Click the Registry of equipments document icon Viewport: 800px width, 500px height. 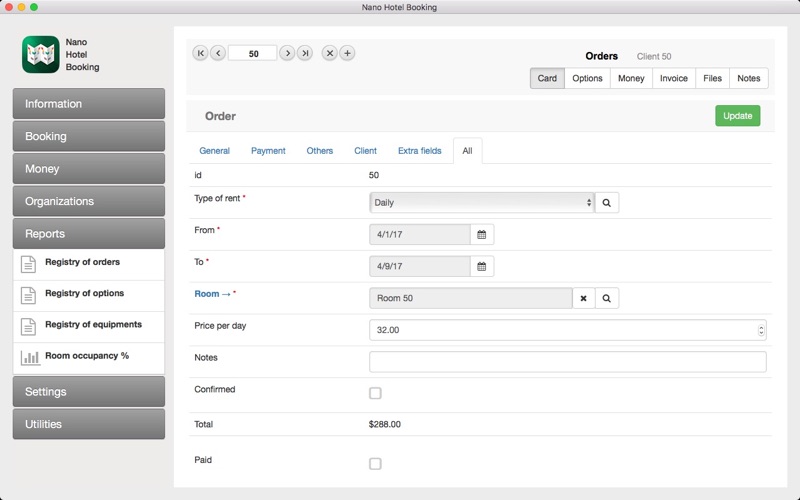tap(28, 327)
